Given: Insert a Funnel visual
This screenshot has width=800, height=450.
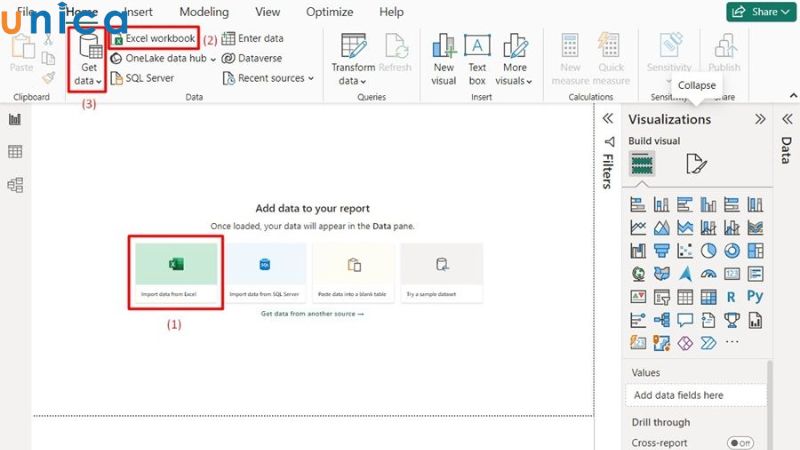Looking at the screenshot, I should coord(661,251).
